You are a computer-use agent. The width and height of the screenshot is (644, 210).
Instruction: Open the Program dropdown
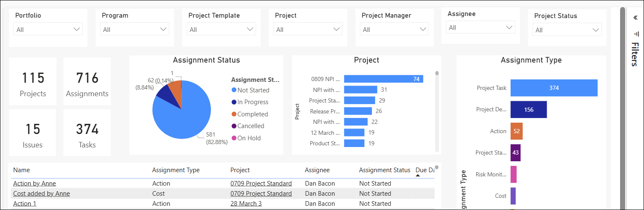[x=135, y=29]
